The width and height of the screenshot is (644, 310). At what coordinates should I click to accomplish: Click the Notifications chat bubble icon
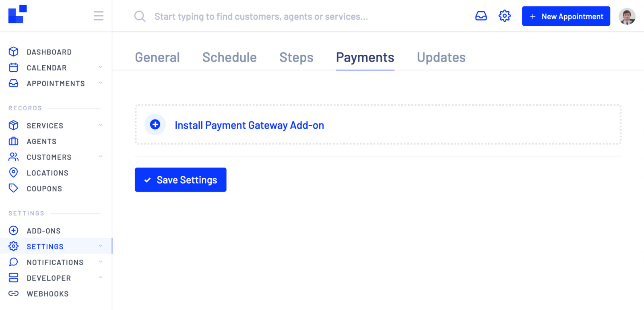[x=13, y=262]
